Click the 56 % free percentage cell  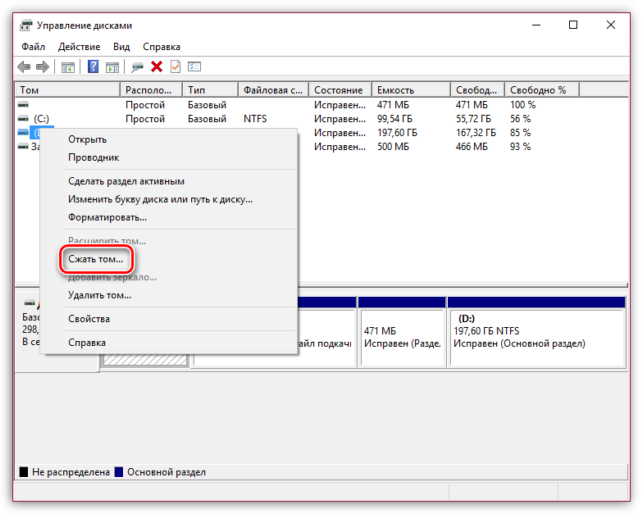(x=520, y=119)
